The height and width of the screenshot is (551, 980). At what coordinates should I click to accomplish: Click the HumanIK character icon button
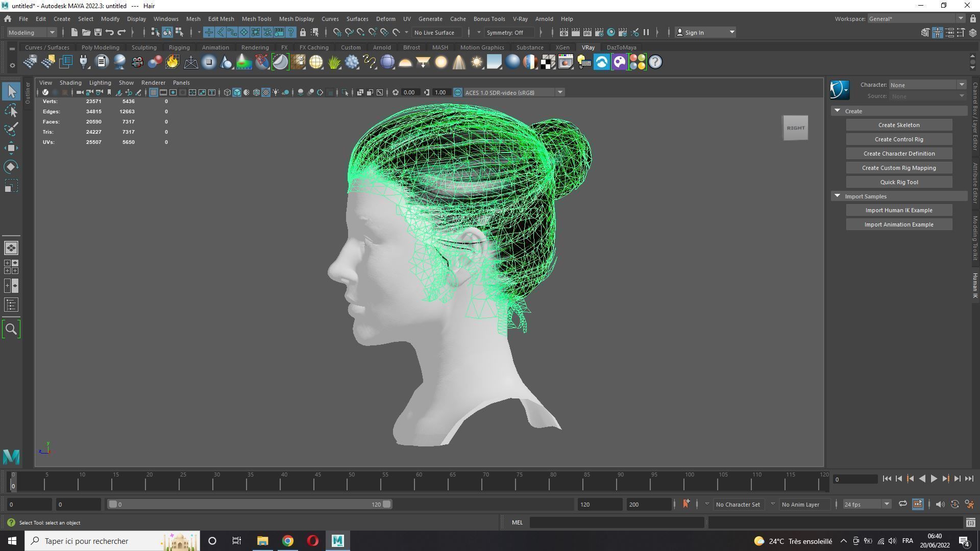pos(840,90)
